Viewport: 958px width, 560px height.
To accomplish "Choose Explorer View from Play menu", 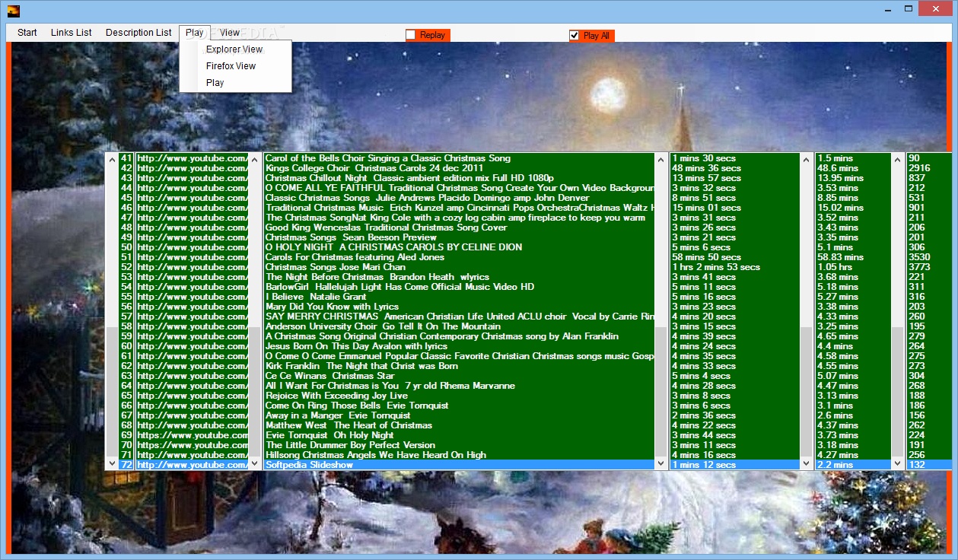I will (234, 49).
